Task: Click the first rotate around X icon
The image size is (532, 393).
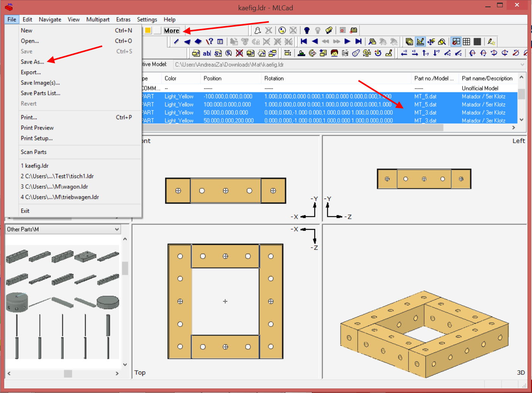Action: tap(472, 53)
